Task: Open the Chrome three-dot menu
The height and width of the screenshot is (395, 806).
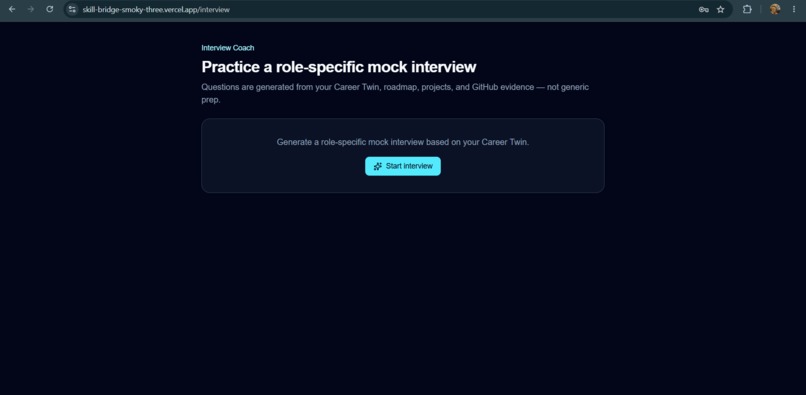Action: (794, 9)
